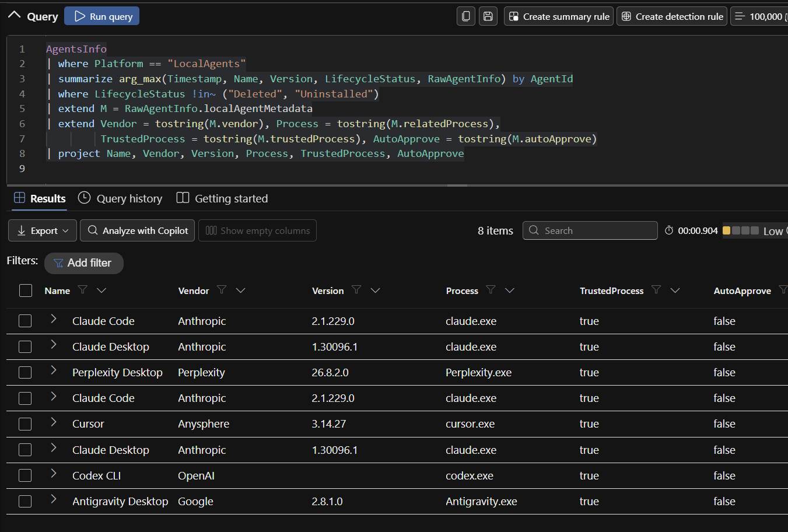The image size is (788, 532).
Task: Check the Codex CLI row checkbox
Action: [x=25, y=475]
